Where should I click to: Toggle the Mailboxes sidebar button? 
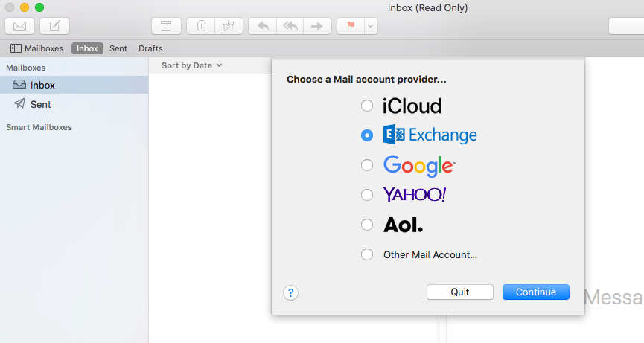point(37,48)
